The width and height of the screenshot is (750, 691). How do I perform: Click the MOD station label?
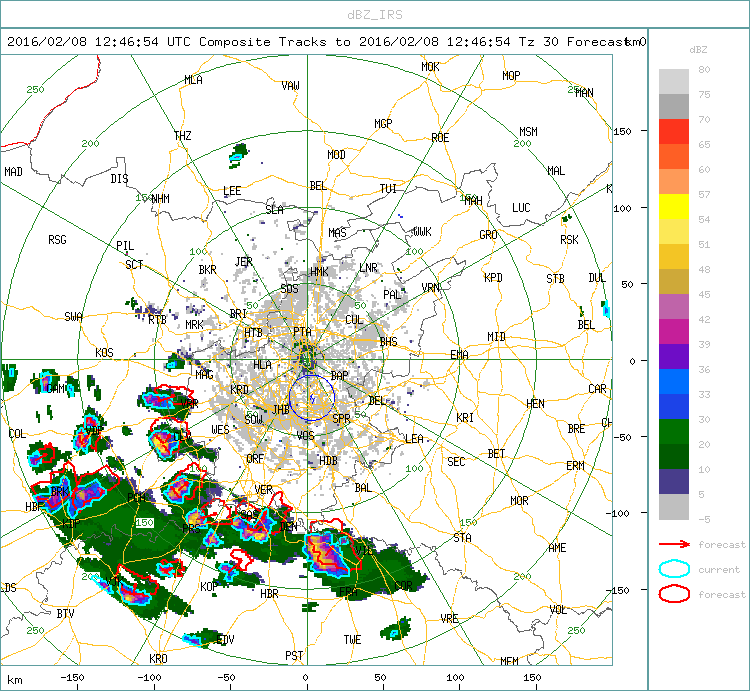pyautogui.click(x=336, y=154)
